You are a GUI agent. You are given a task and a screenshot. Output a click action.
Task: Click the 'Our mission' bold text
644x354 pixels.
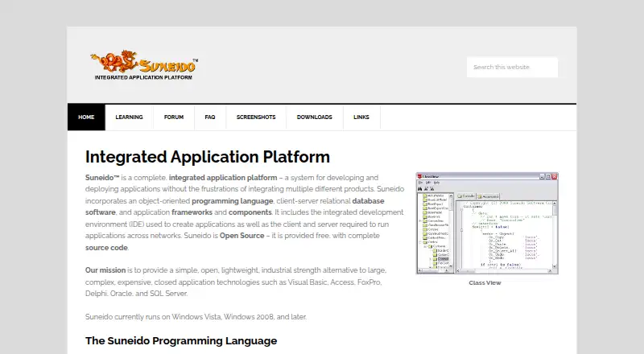pos(105,270)
